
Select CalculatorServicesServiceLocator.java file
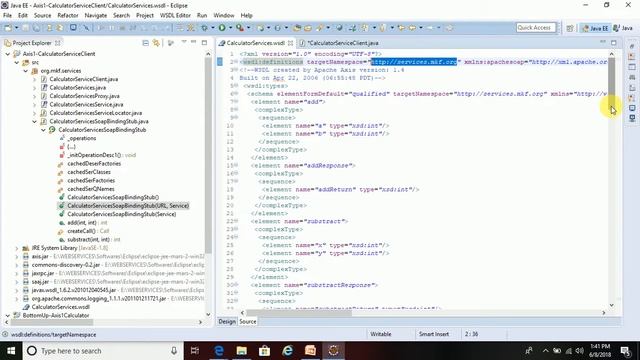pyautogui.click(x=96, y=113)
